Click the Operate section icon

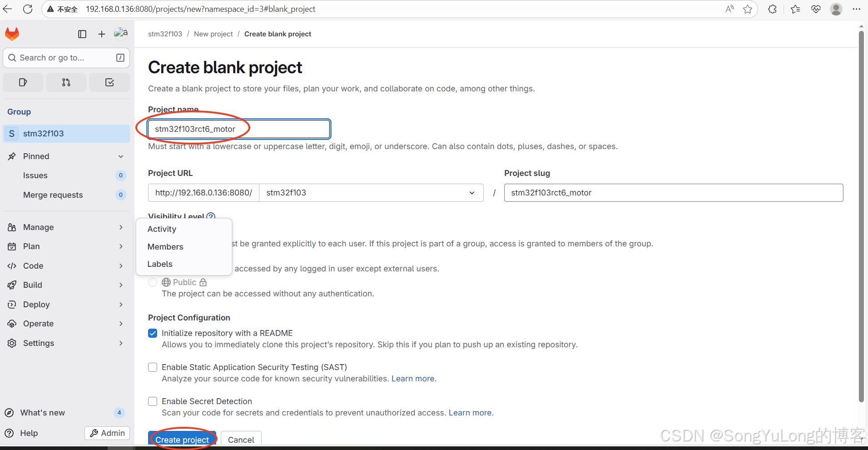(x=12, y=324)
